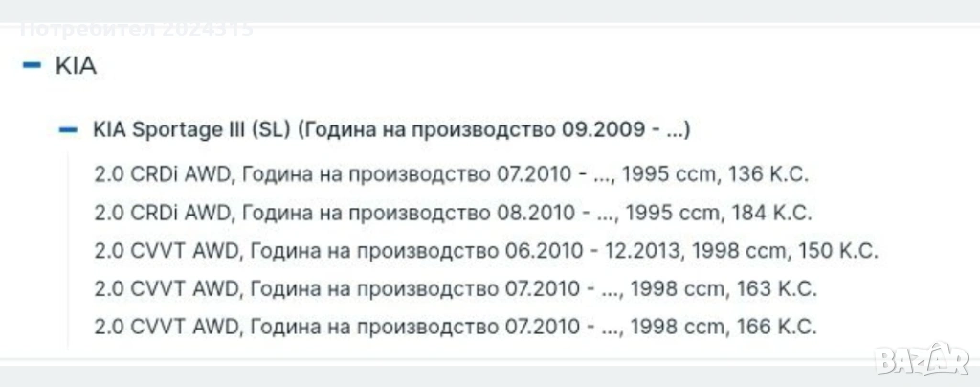
Task: Click the 1998 ccm, 166 К.С. text
Action: (x=724, y=327)
